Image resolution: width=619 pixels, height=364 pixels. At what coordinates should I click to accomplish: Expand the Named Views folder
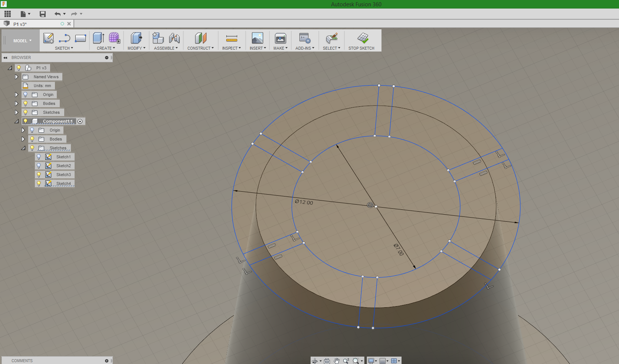[x=16, y=77]
